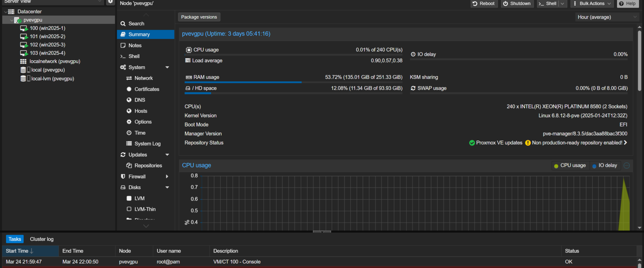
Task: Open the Shell menu item in sidebar
Action: click(x=146, y=56)
